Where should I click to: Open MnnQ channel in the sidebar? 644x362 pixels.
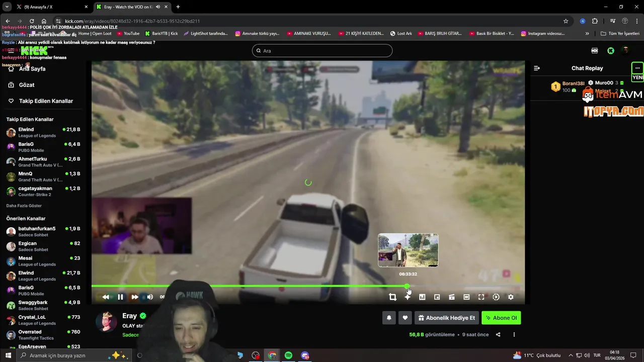43,176
